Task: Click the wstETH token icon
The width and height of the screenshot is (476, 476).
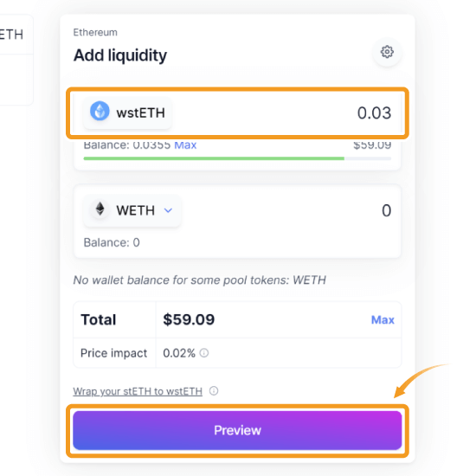Action: [100, 111]
